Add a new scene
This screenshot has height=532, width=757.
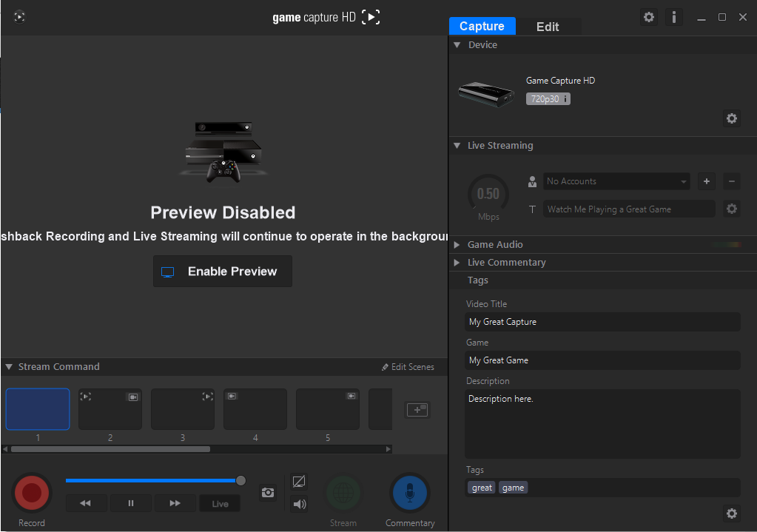tap(417, 410)
